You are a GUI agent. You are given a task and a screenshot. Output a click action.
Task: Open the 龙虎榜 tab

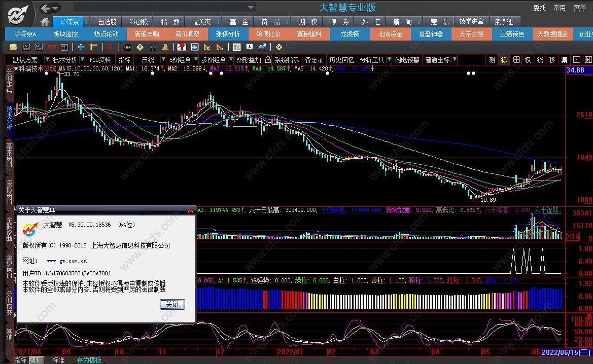(x=350, y=34)
